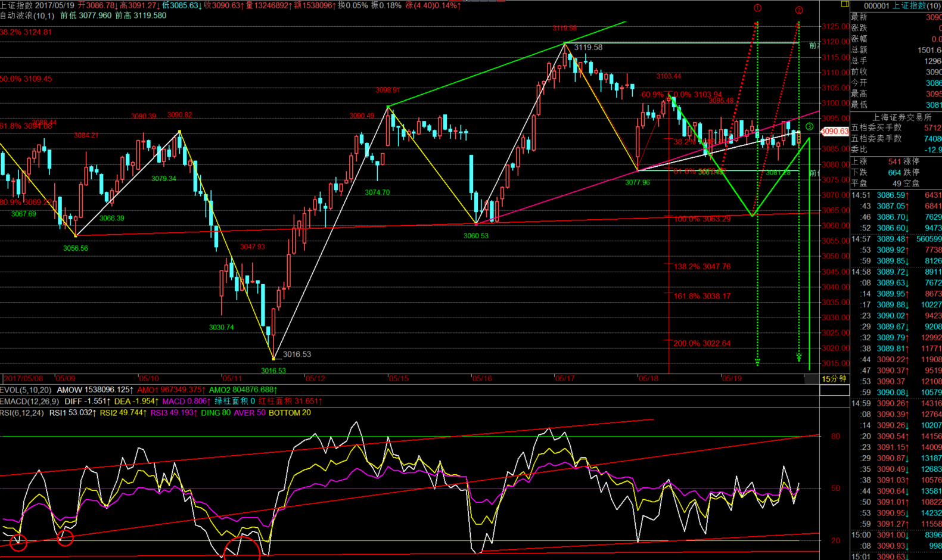Select the 05/12 date marker

315,378
